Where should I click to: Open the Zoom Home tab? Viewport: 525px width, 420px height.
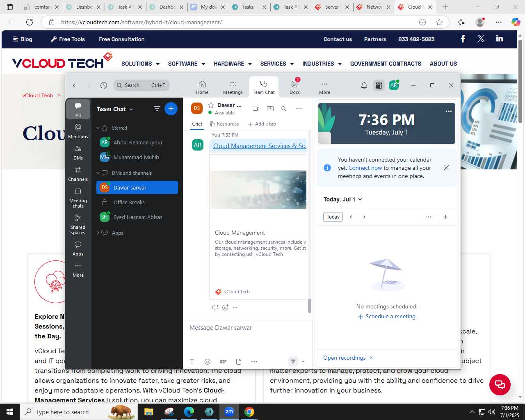tap(202, 87)
